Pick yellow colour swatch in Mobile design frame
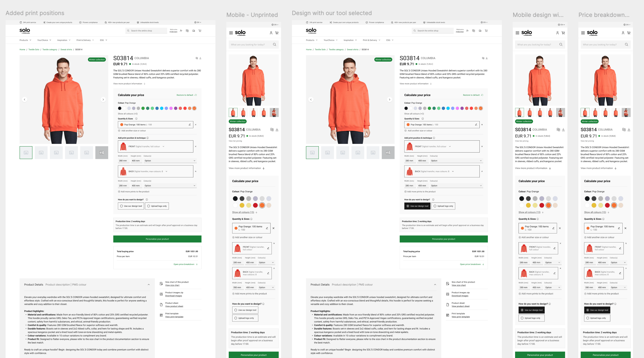Screen dimensions: 644x358 (528, 205)
